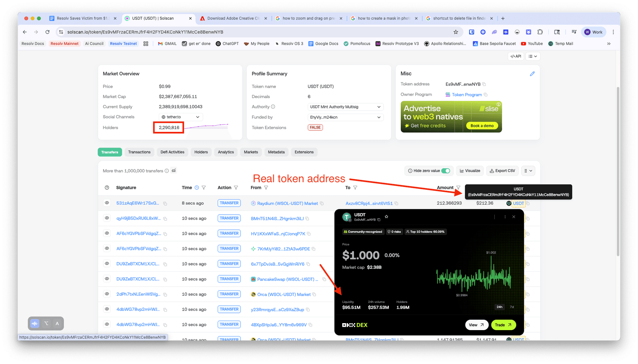Toggle the Hide zero value switch
The width and height of the screenshot is (638, 364).
pos(446,171)
